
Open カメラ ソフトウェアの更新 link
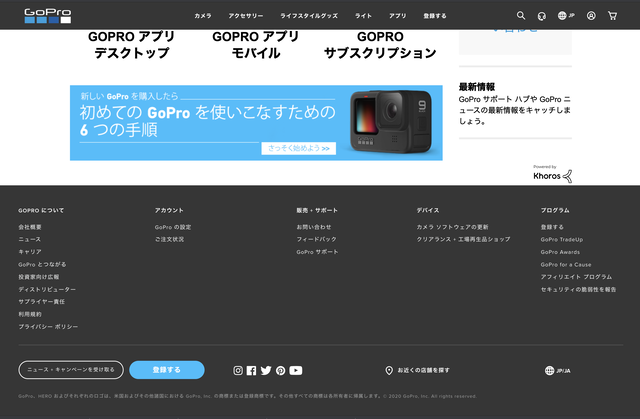coord(452,227)
